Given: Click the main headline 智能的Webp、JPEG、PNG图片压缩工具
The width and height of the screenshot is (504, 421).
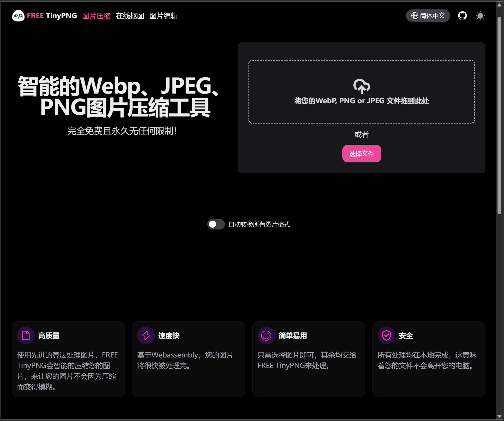Looking at the screenshot, I should [119, 96].
